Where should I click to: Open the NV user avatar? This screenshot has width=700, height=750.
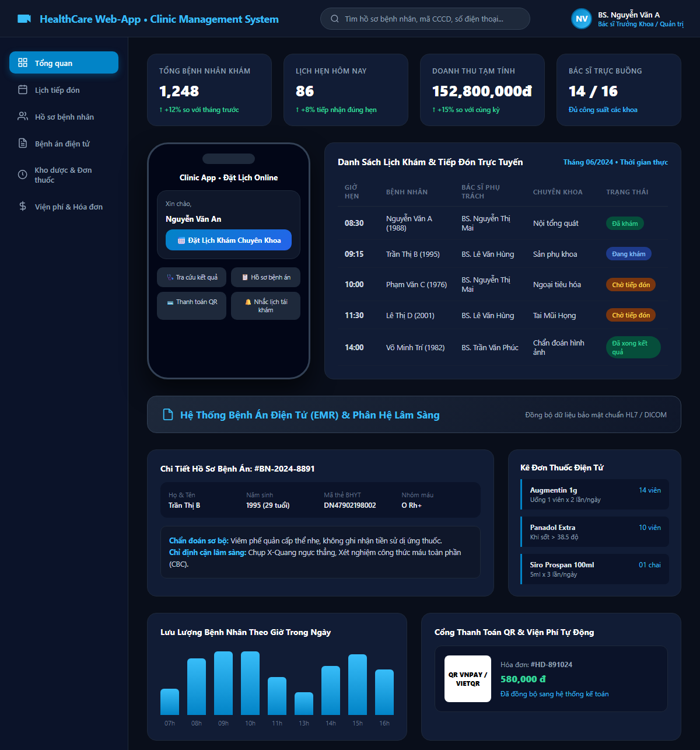point(582,19)
